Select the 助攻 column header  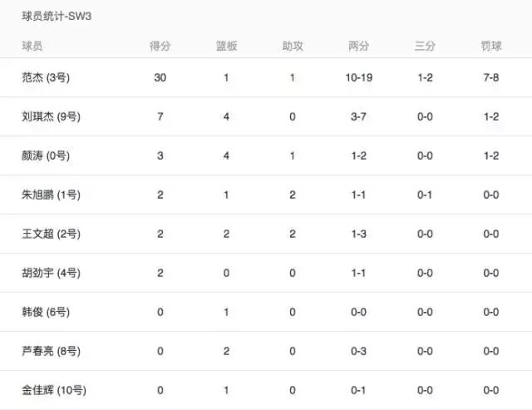(293, 47)
